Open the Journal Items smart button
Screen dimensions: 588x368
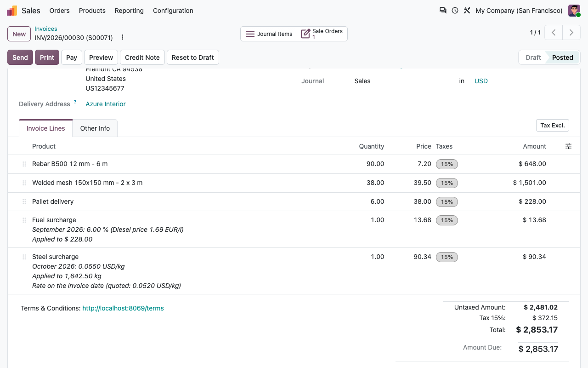pos(269,34)
